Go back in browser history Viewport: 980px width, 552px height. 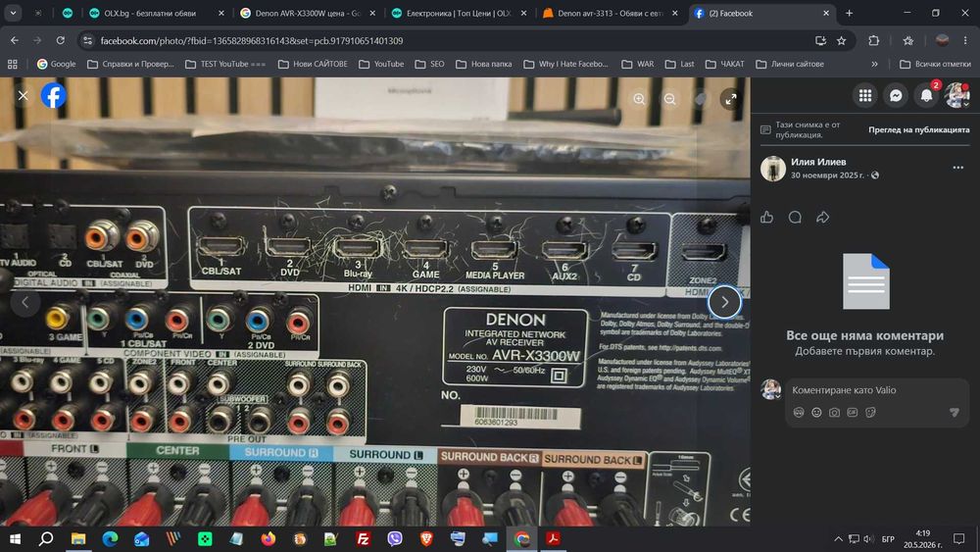(15, 40)
